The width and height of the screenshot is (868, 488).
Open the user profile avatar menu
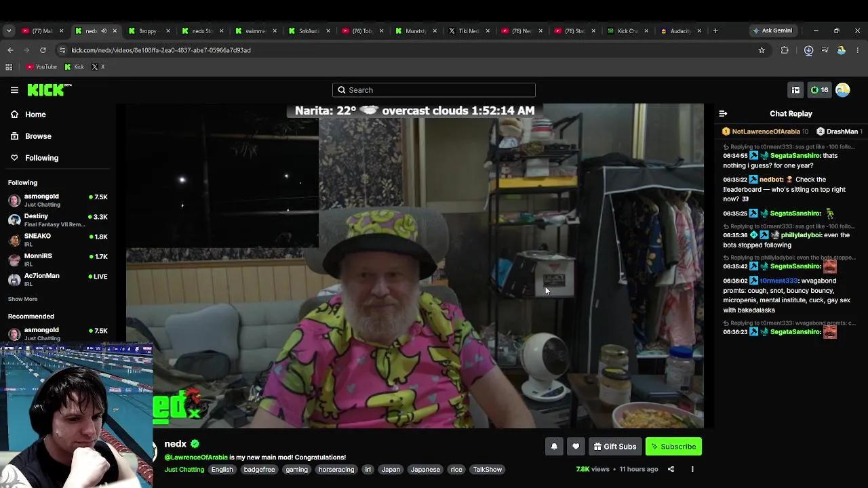pyautogui.click(x=843, y=89)
